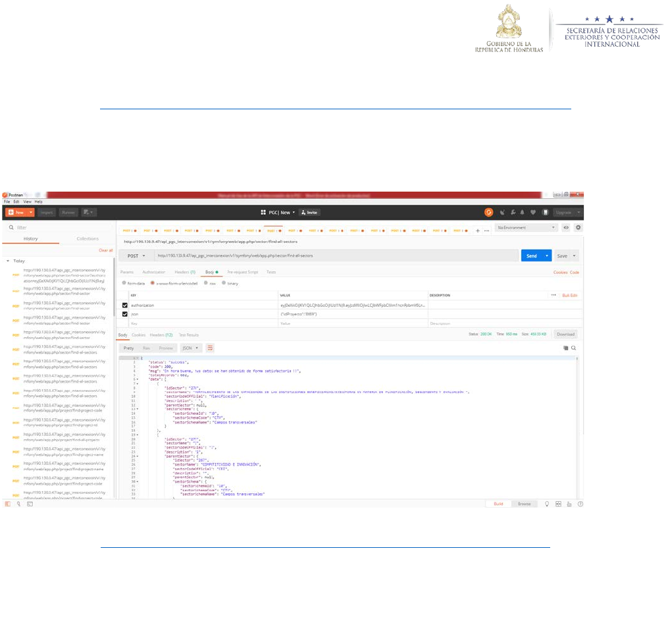Click the Runner button
The width and height of the screenshot is (668, 644).
click(x=68, y=212)
